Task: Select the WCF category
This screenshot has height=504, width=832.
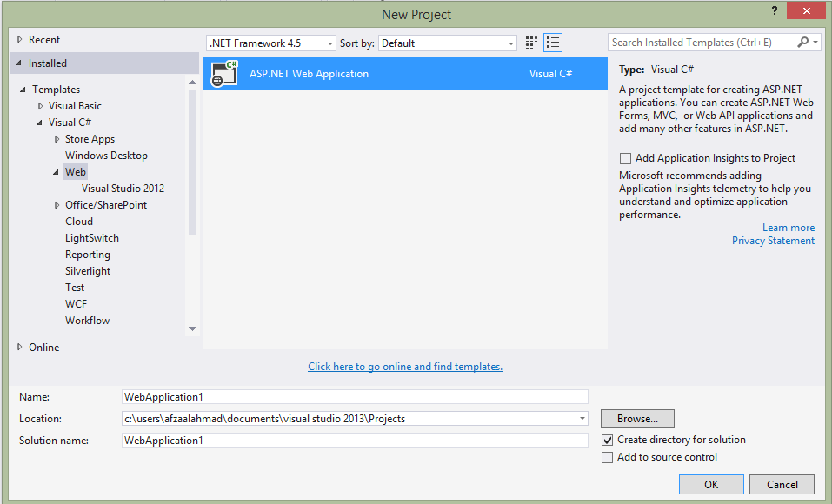Action: [x=76, y=303]
